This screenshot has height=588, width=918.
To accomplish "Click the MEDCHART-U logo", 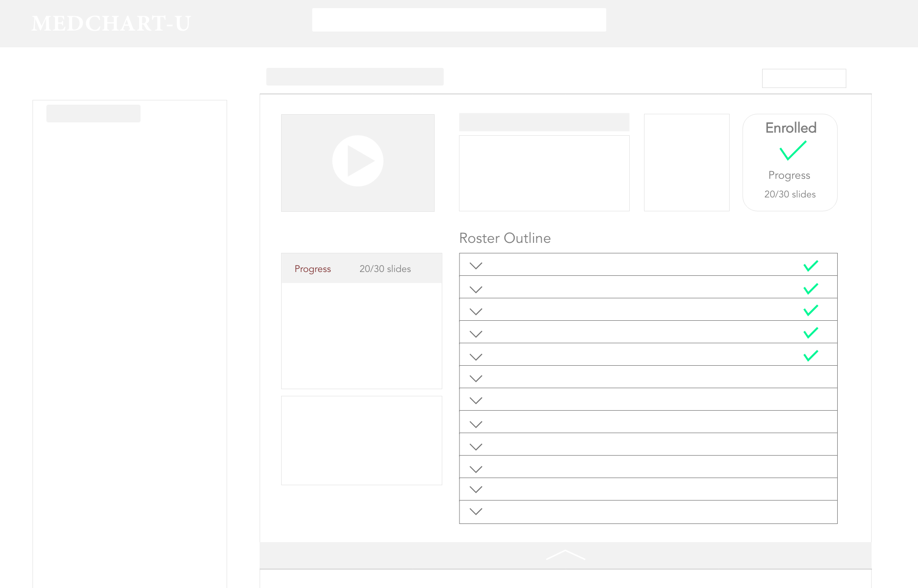I will click(x=111, y=23).
